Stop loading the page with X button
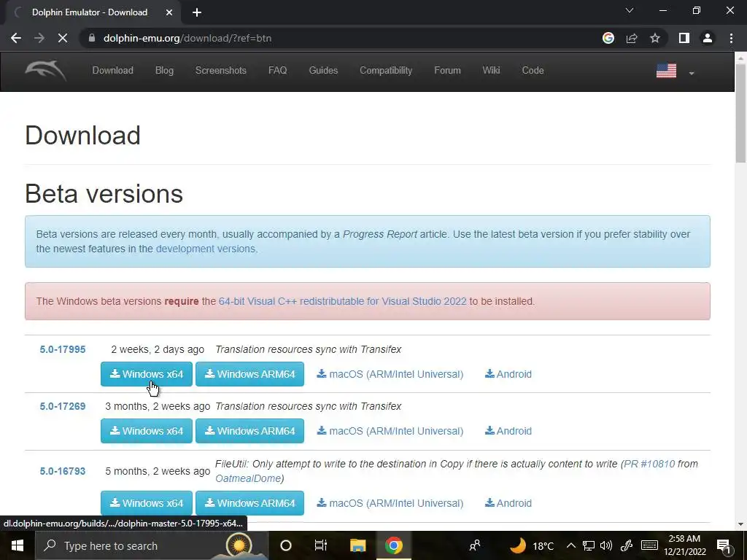The width and height of the screenshot is (747, 560). tap(63, 38)
